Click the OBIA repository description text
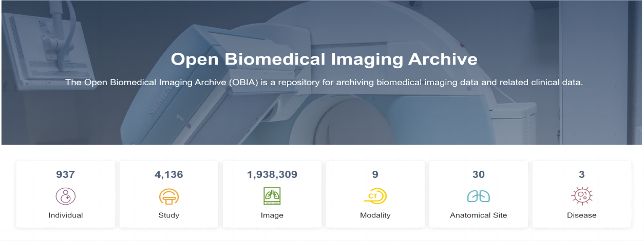Viewport: 644px width, 241px height. (x=324, y=82)
